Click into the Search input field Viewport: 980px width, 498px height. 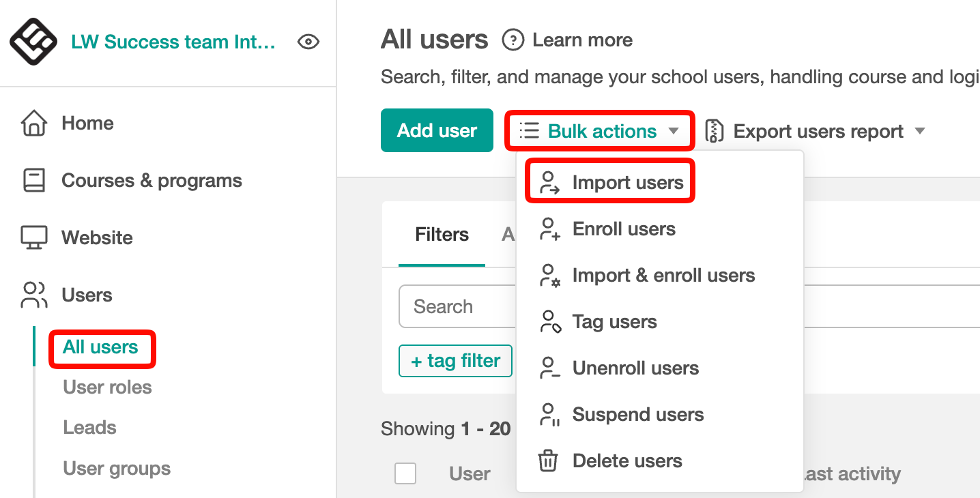457,307
